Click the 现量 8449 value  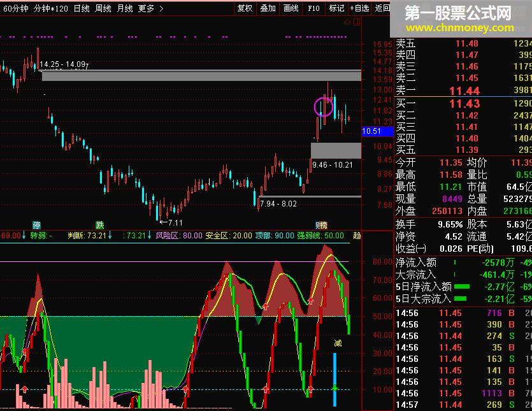pos(452,199)
